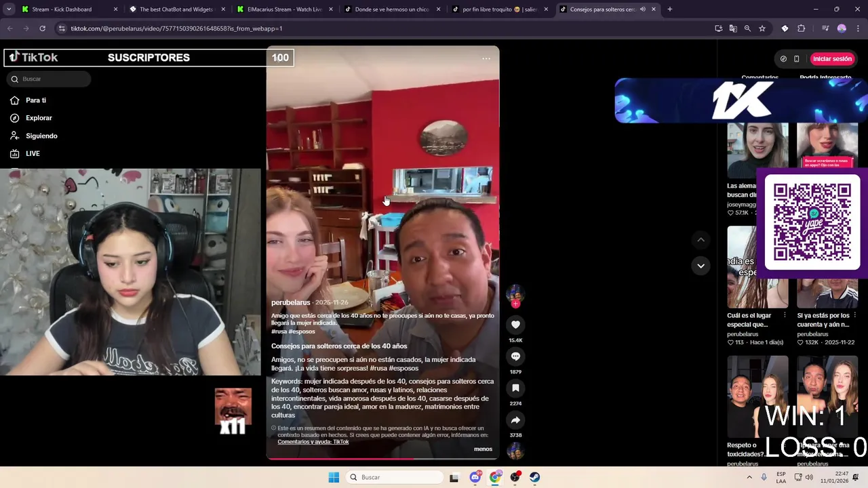Like the video with the heart icon

click(515, 325)
